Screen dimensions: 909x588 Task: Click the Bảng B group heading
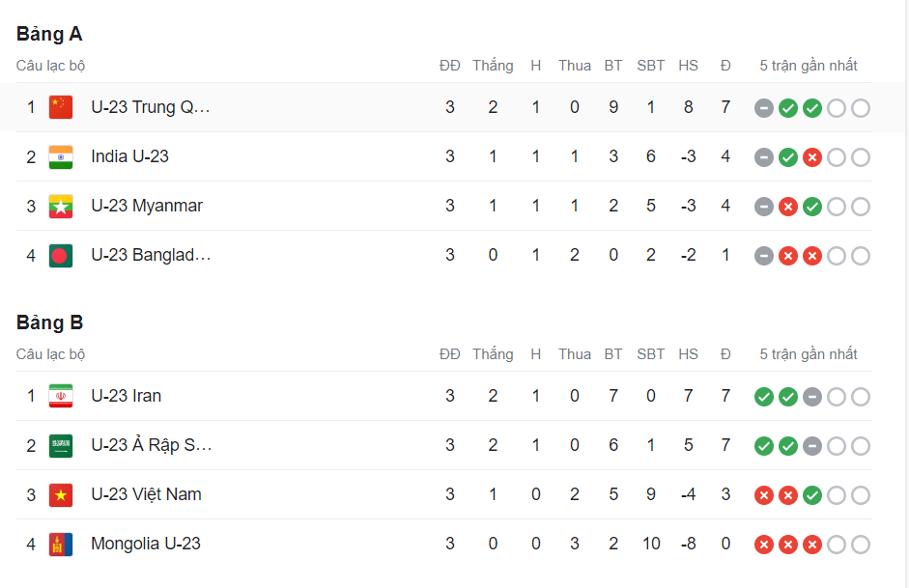coord(49,322)
